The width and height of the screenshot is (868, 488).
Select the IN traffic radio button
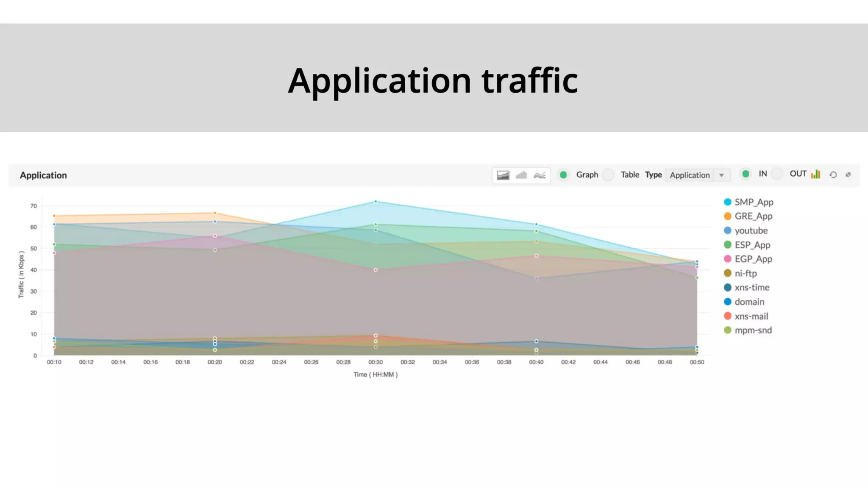point(746,174)
